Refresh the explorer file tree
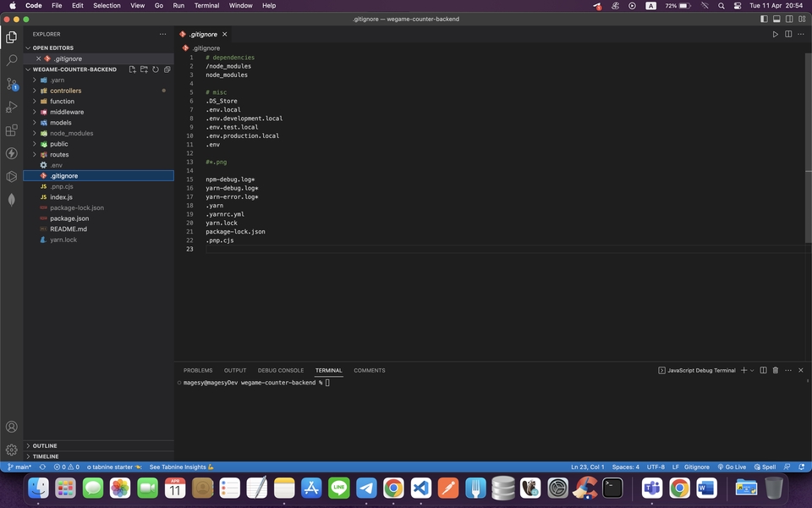This screenshot has width=812, height=508. [x=156, y=69]
